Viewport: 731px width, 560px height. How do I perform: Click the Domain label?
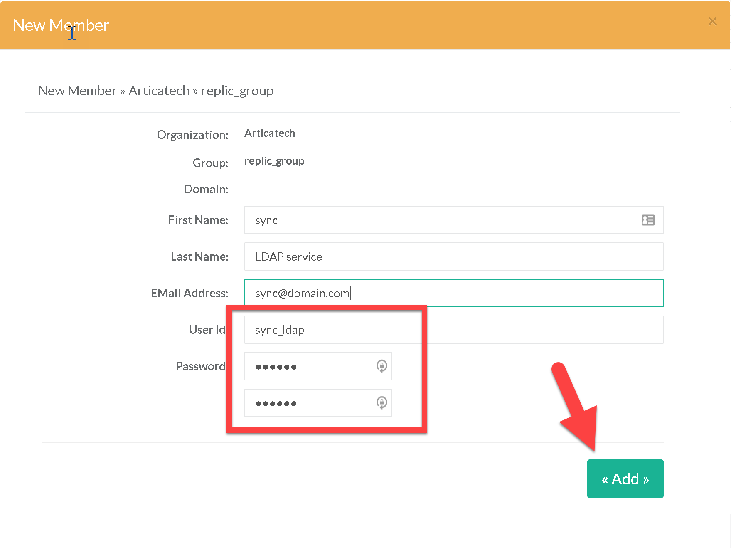click(206, 189)
